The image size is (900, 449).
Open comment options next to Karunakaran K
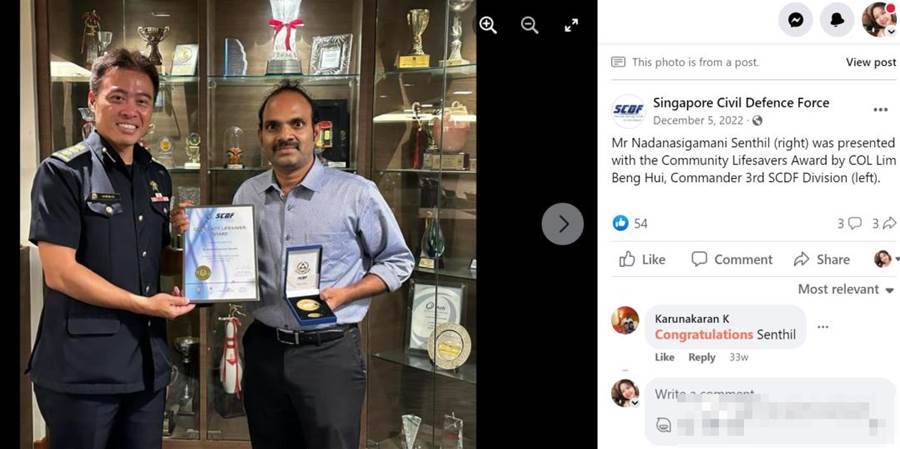pos(823,327)
